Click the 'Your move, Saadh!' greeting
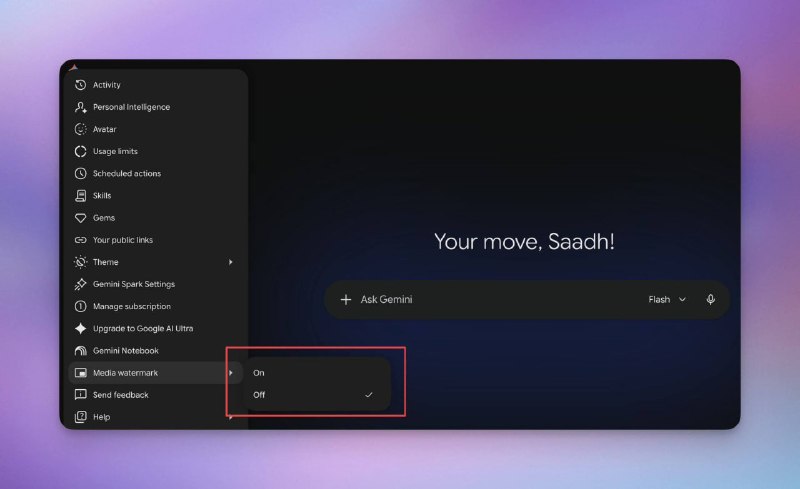This screenshot has height=489, width=800. point(524,241)
